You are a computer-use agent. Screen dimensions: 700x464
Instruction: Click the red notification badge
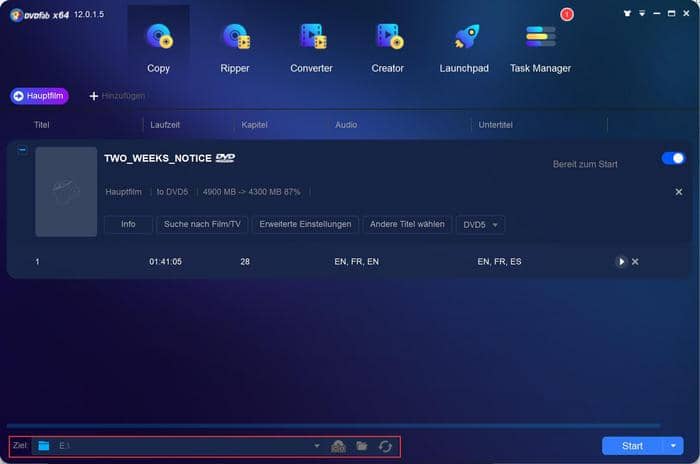[x=567, y=14]
